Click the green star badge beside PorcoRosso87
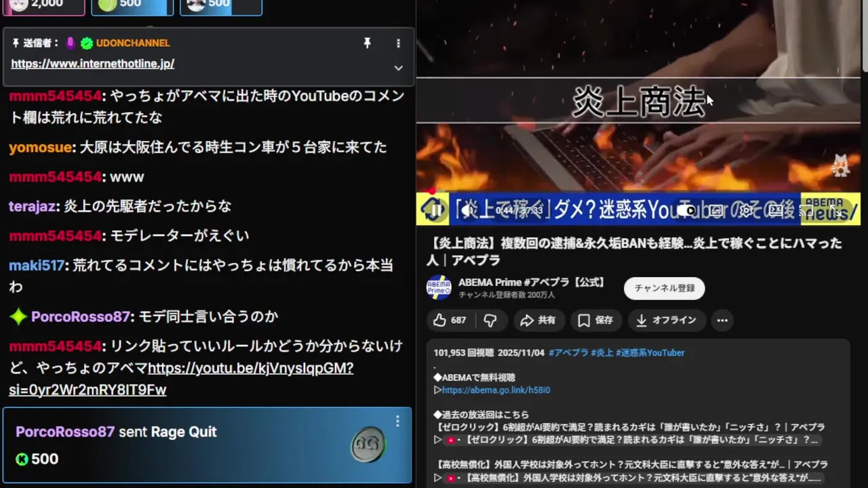Screen dimensions: 868x488 [x=18, y=317]
